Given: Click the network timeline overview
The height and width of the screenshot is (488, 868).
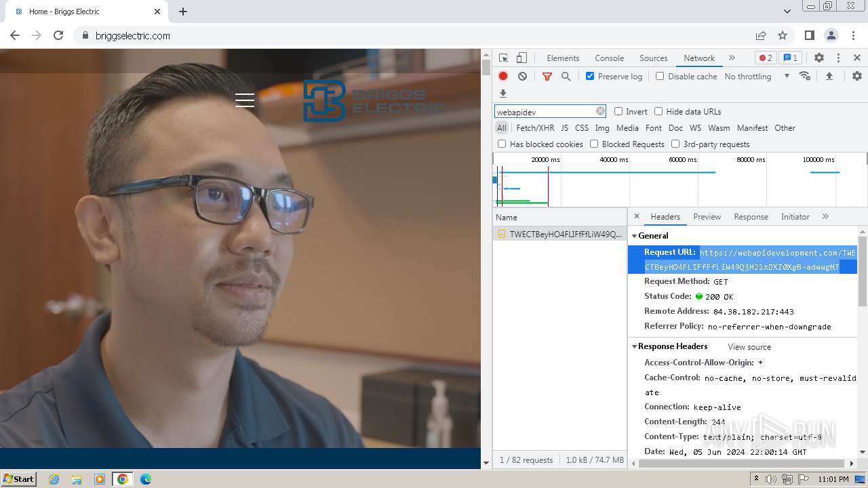Looking at the screenshot, I should 679,180.
